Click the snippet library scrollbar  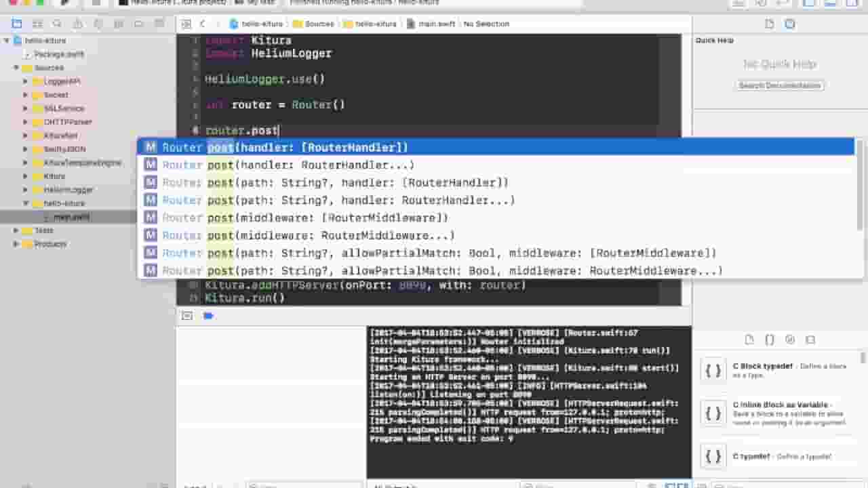(x=863, y=357)
